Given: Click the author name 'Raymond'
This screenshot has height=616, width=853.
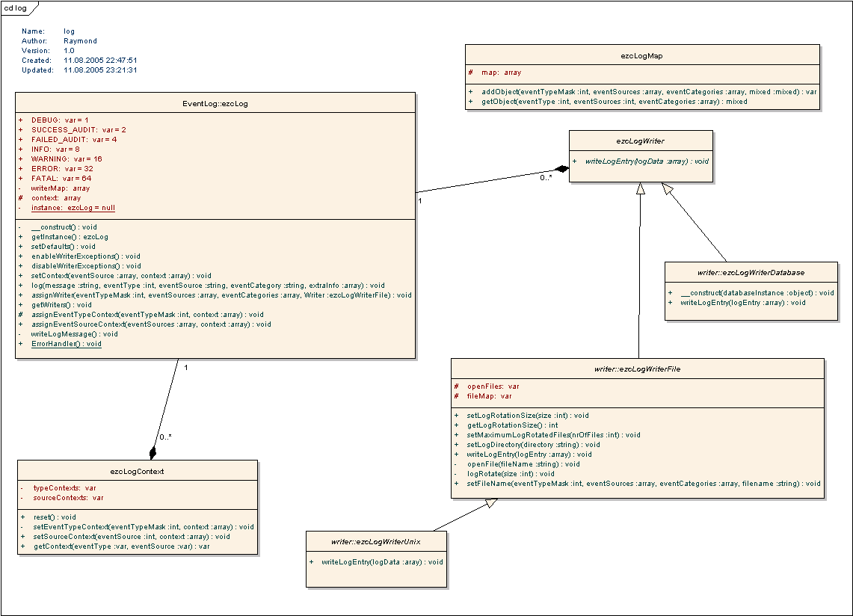Looking at the screenshot, I should click(x=80, y=41).
